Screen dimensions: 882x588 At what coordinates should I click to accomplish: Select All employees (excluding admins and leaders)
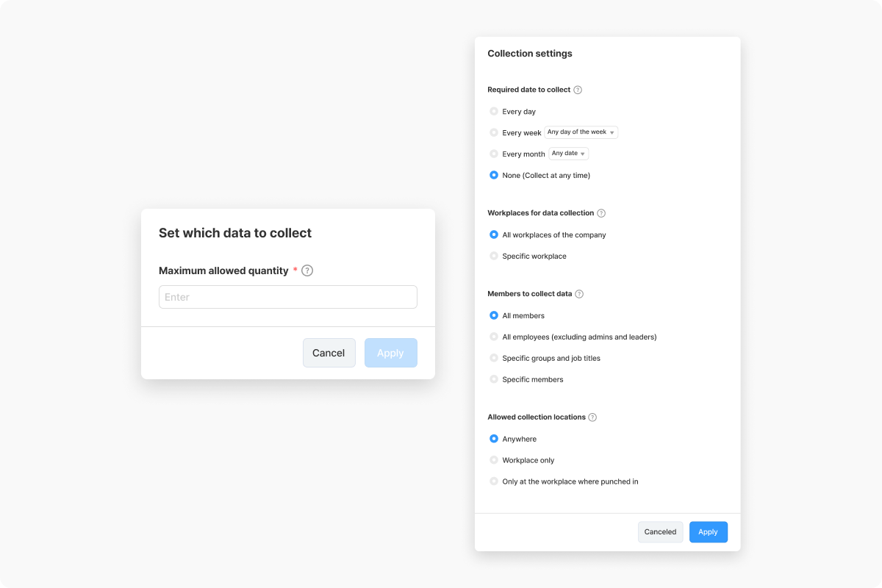[494, 337]
